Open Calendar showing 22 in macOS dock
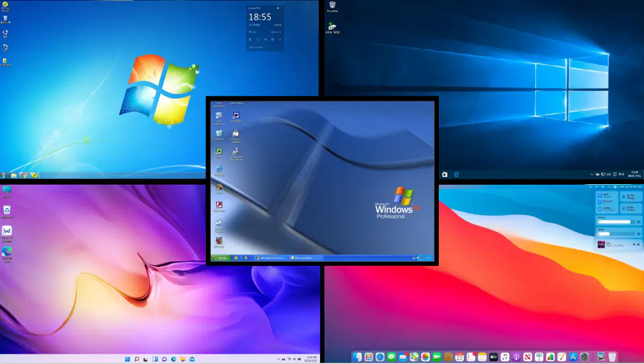The image size is (644, 364). click(459, 357)
